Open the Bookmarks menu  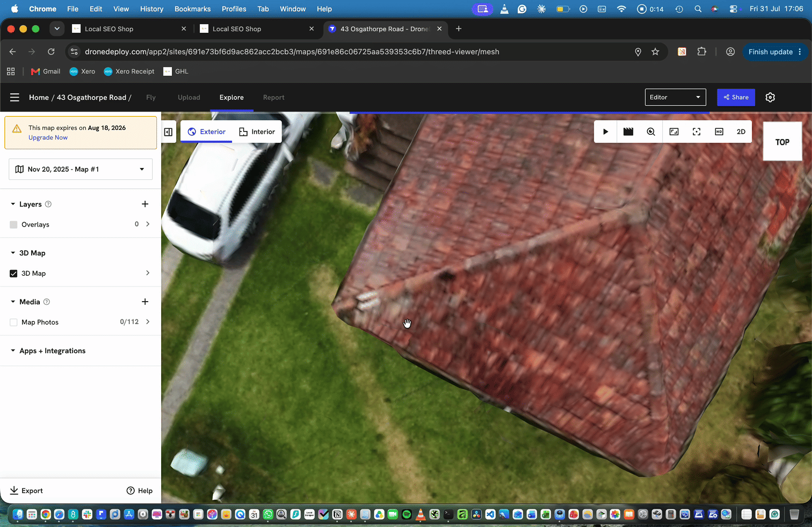click(192, 9)
